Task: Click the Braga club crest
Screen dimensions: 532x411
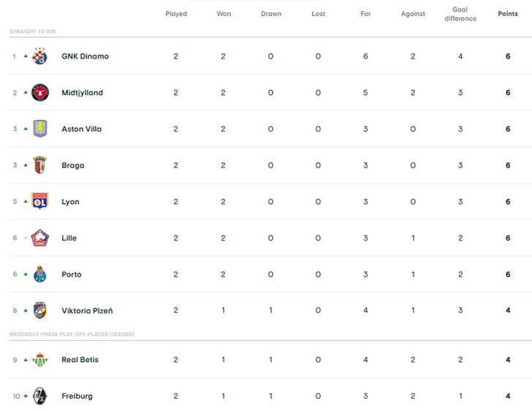Action: 40,165
